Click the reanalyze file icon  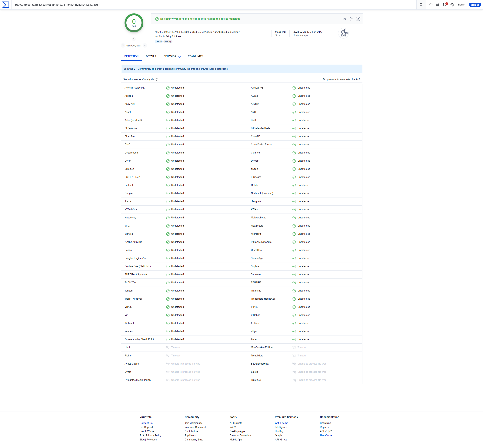pyautogui.click(x=351, y=19)
